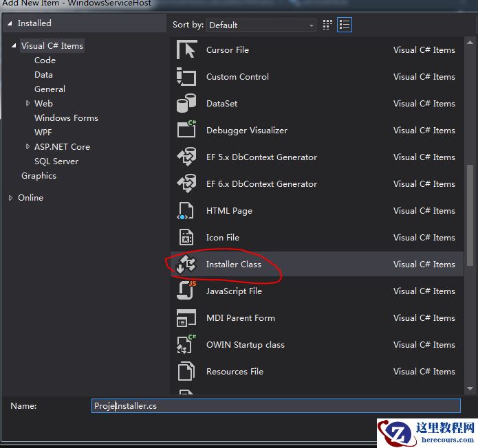Click the template list scroll up arrow
478x448 pixels.
click(470, 43)
